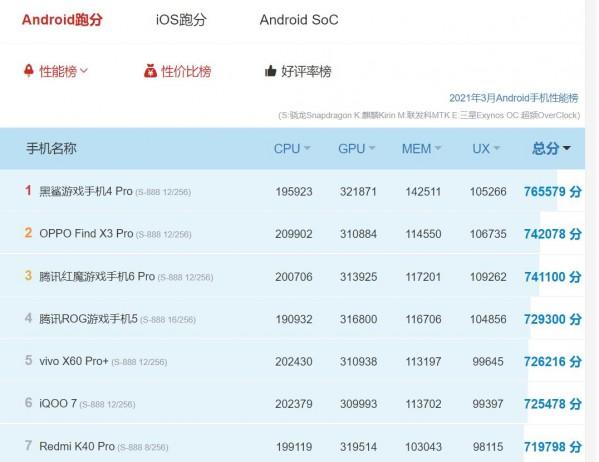The height and width of the screenshot is (462, 599).
Task: Click the vertical scrollbar on the right edge
Action: [x=591, y=231]
